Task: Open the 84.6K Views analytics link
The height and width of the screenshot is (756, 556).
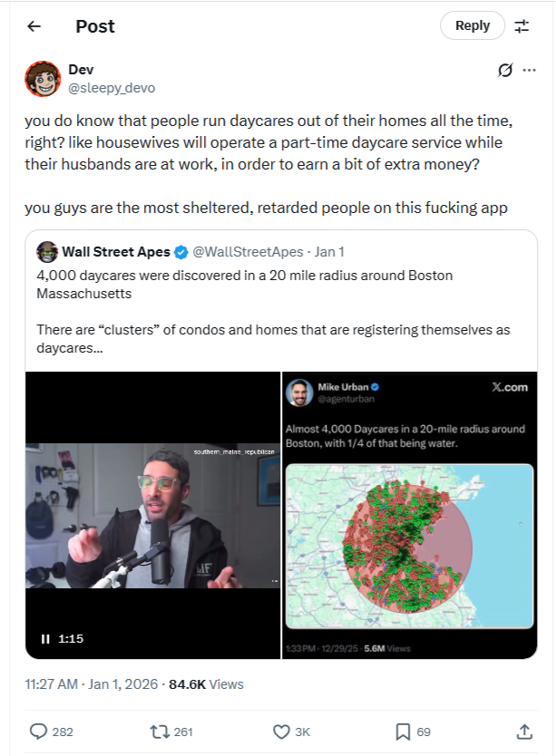Action: click(x=206, y=684)
